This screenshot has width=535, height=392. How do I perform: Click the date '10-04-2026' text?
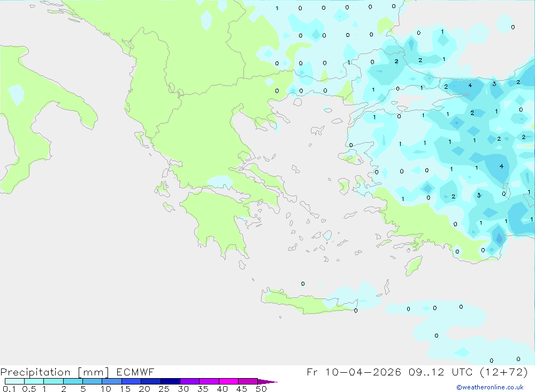pos(363,372)
